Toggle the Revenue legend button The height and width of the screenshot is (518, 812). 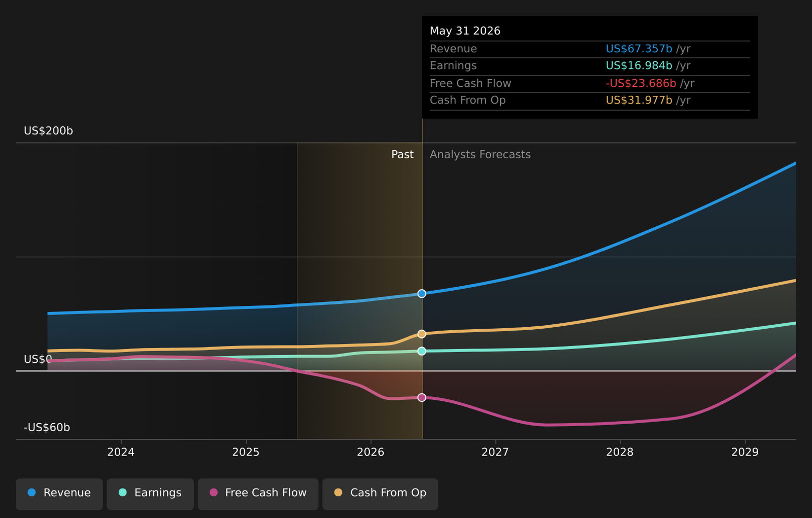tap(59, 494)
